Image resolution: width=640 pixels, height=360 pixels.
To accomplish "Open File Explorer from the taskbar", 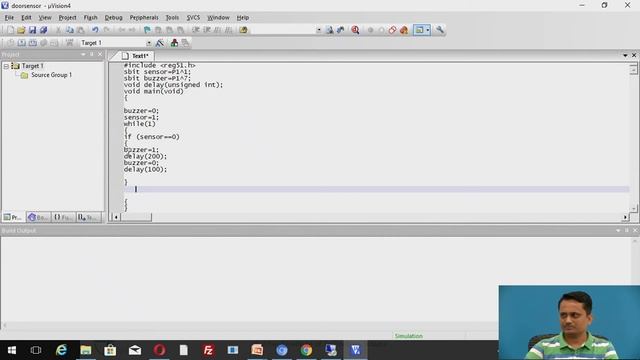I will (x=86, y=350).
